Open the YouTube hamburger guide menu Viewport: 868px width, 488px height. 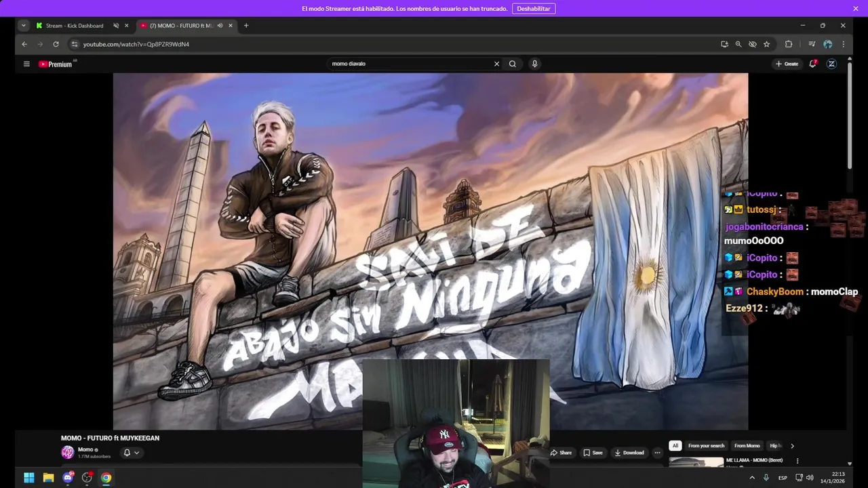tap(26, 64)
